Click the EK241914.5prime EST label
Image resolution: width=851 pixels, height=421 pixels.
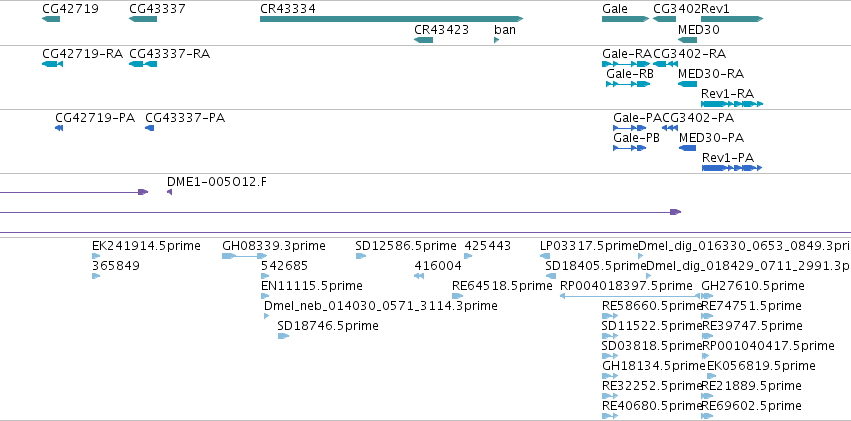[x=147, y=246]
